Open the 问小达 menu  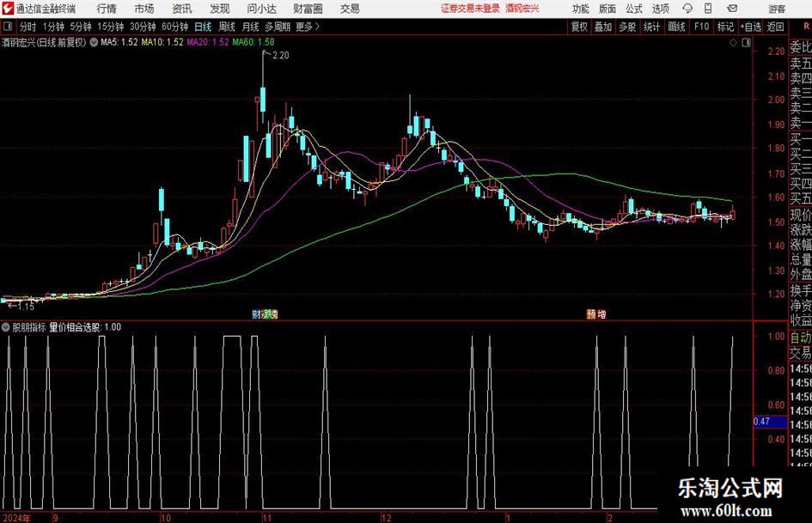261,9
